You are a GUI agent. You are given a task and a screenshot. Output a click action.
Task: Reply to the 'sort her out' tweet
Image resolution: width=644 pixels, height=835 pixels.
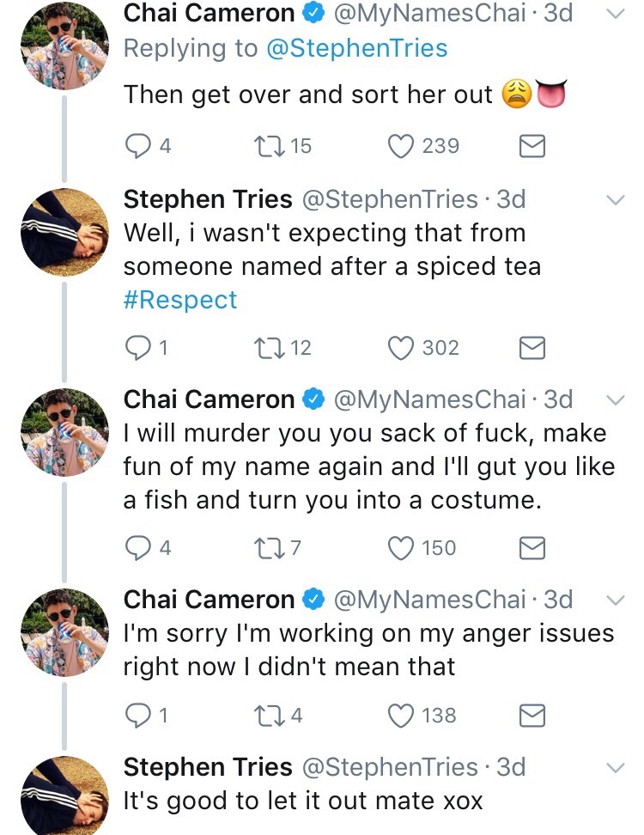tap(138, 147)
